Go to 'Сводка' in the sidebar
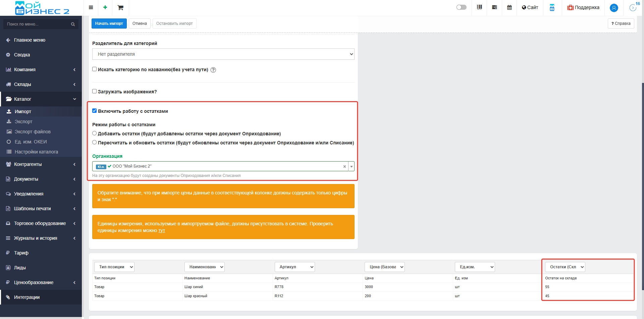This screenshot has width=644, height=319. coord(22,55)
